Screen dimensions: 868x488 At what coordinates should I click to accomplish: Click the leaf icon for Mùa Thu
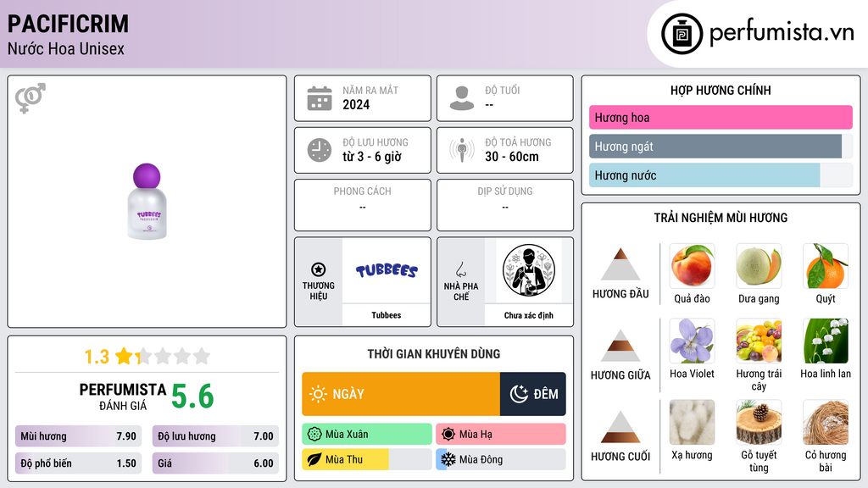pos(314,459)
